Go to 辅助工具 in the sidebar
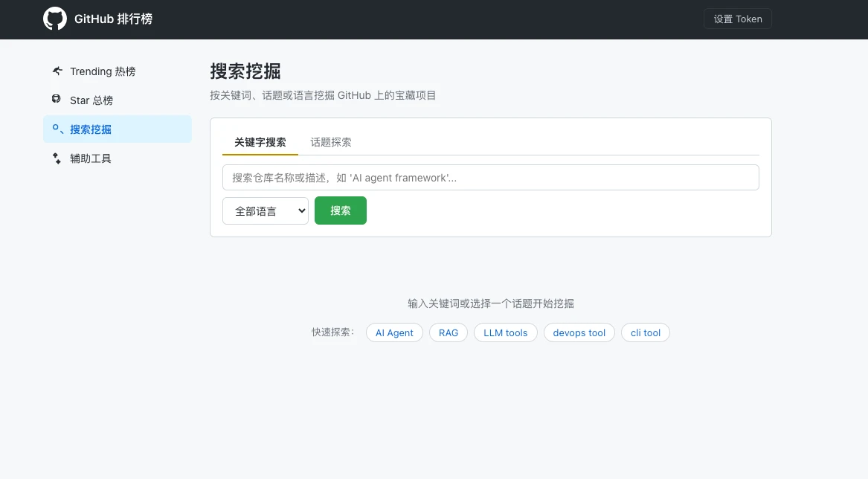Viewport: 868px width, 479px height. pyautogui.click(x=118, y=158)
